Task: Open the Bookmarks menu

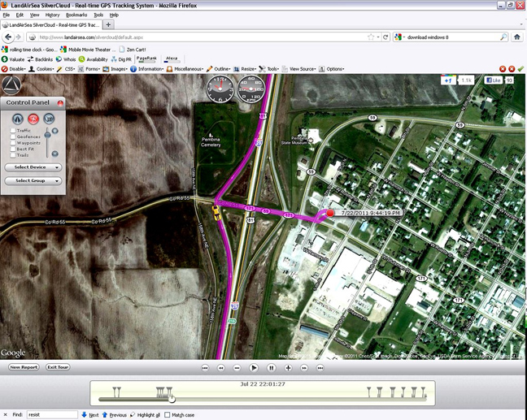Action: point(76,15)
